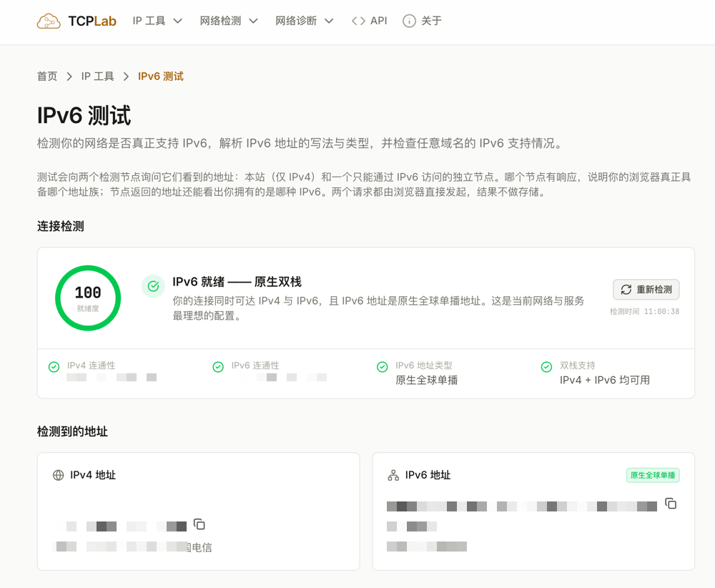Expand the 网络诊断 dropdown menu
This screenshot has width=715, height=588.
coord(305,21)
